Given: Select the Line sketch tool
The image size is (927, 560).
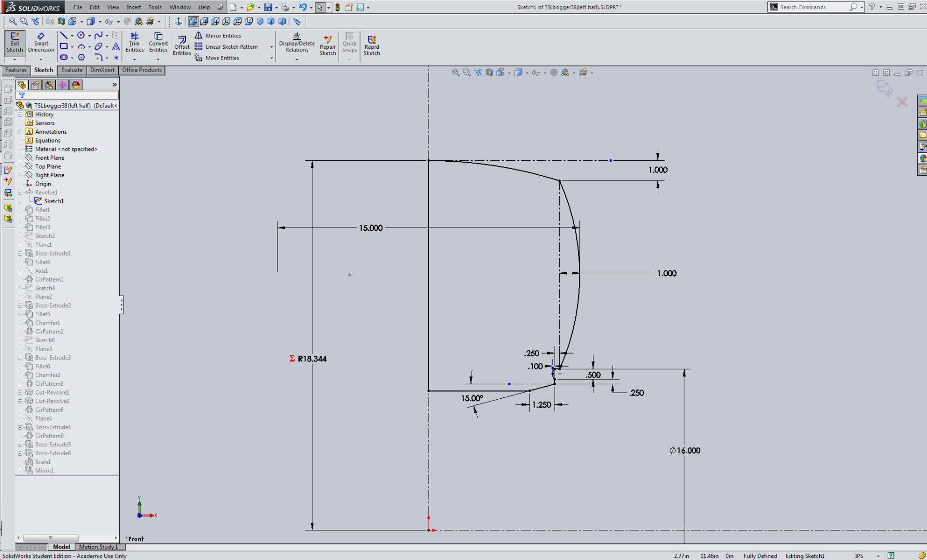Looking at the screenshot, I should coord(63,35).
